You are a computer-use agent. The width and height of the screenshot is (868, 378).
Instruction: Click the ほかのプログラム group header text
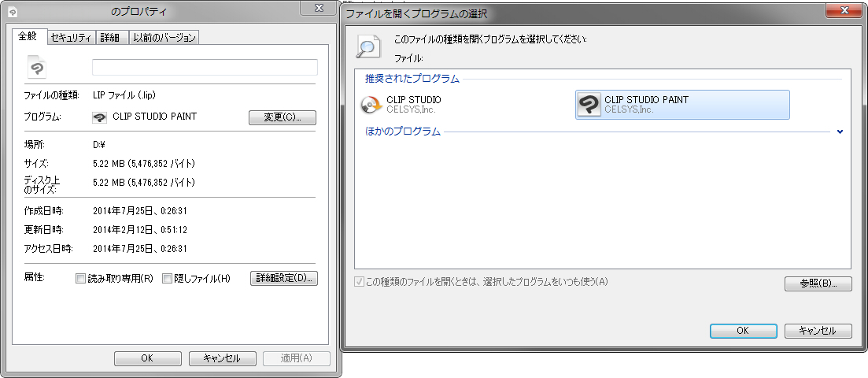coord(402,132)
